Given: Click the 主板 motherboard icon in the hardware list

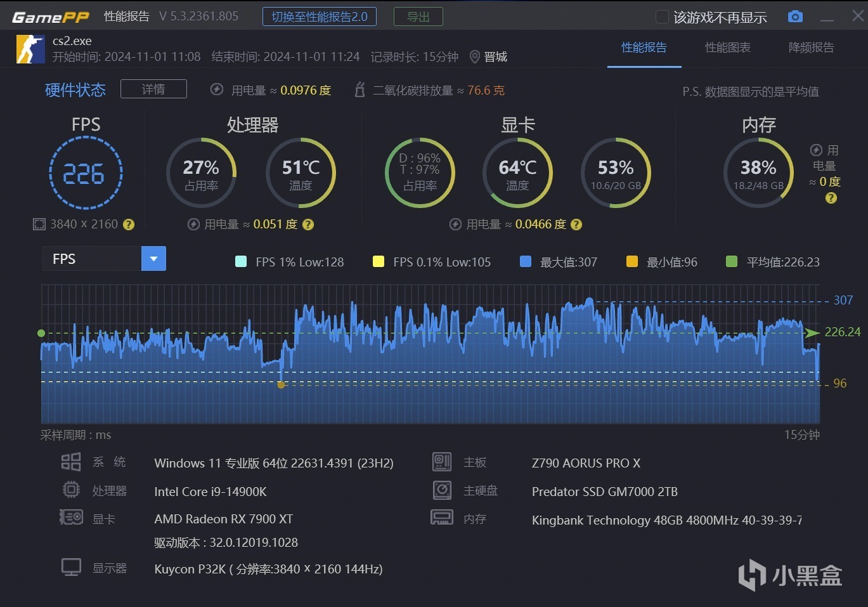Looking at the screenshot, I should [x=442, y=462].
